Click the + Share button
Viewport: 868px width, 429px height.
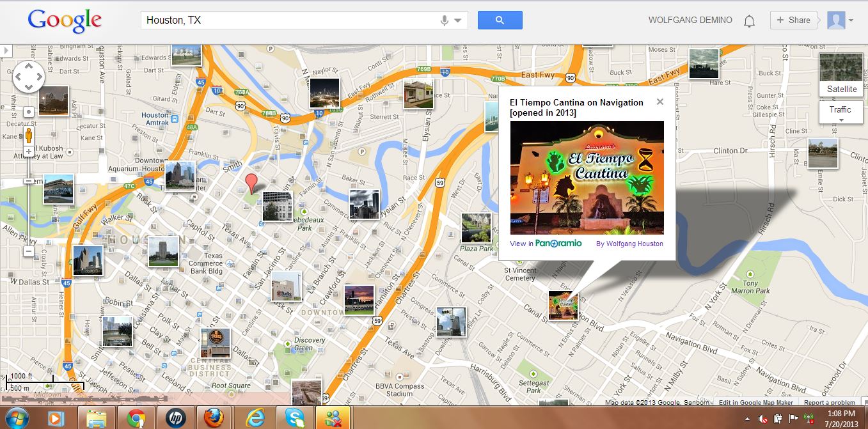pyautogui.click(x=793, y=20)
